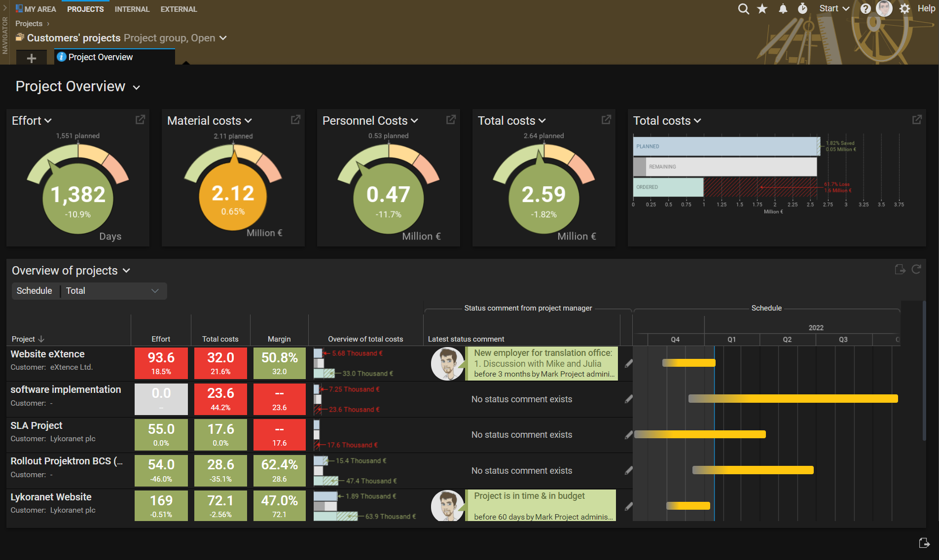View notifications via the bell icon
The image size is (939, 560).
point(782,8)
